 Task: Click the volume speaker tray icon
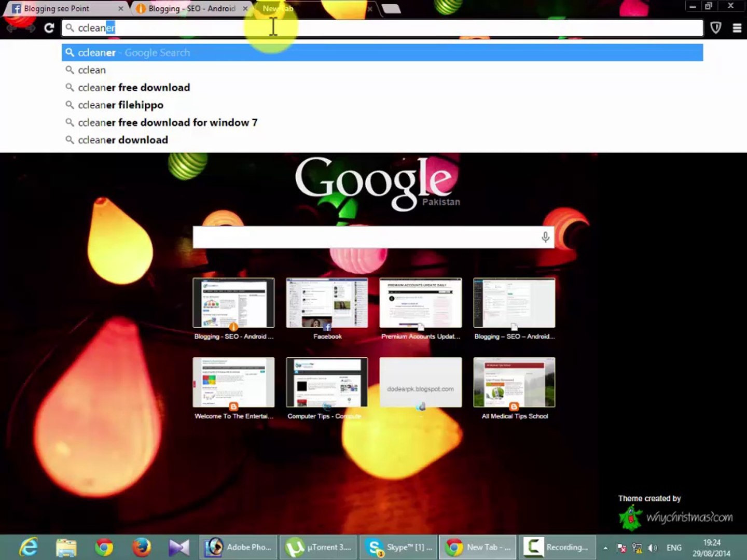(x=653, y=548)
